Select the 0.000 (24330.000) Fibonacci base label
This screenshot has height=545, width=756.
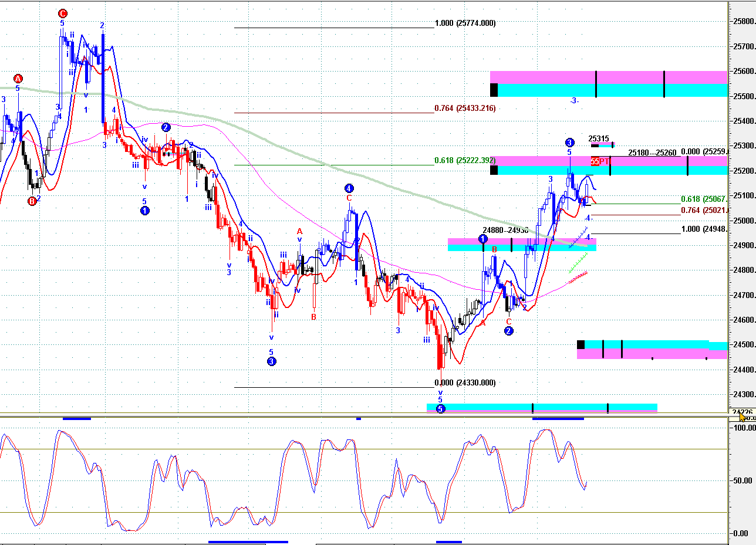tap(465, 383)
